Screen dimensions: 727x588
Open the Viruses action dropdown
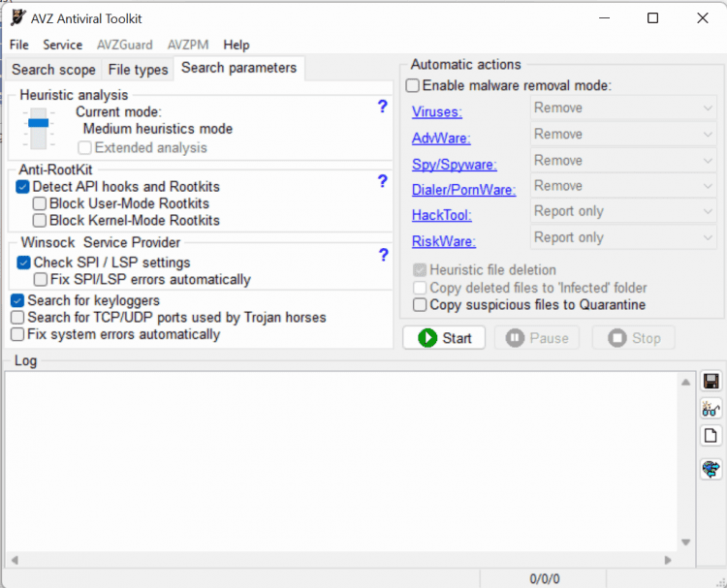(623, 108)
